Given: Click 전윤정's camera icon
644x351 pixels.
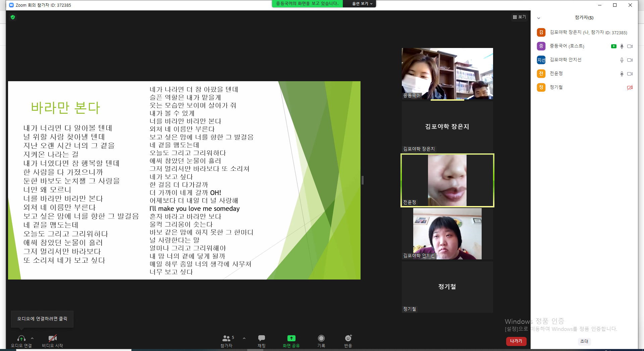Looking at the screenshot, I should 630,74.
